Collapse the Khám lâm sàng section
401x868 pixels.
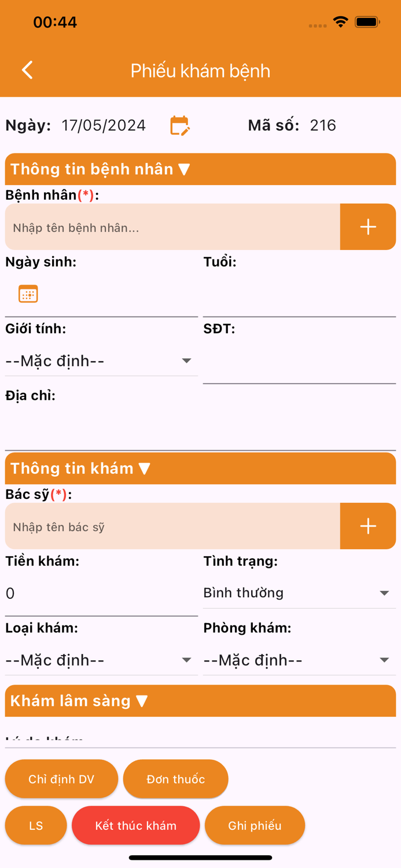point(141,701)
